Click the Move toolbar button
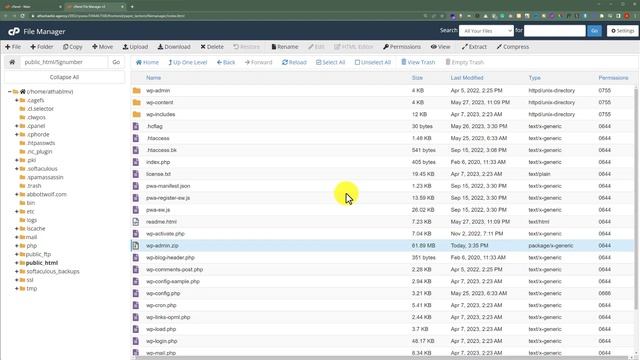Screen dimensions: 640x360 coord(102,47)
